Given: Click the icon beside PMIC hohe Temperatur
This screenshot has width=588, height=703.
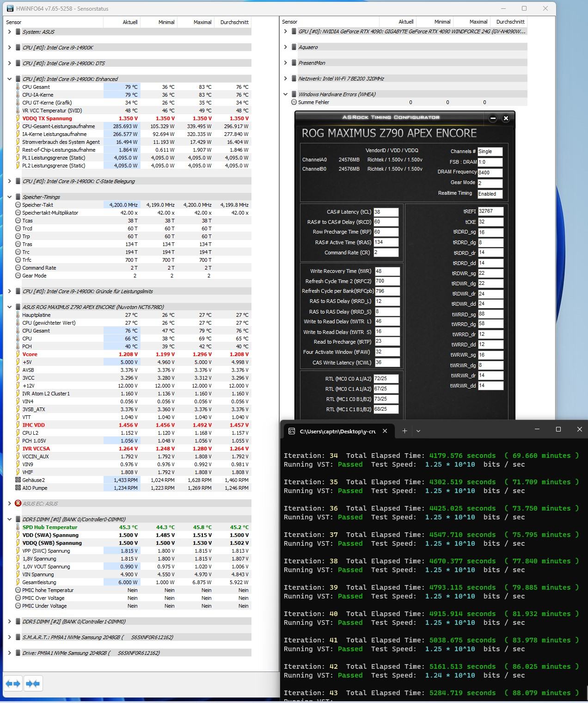Looking at the screenshot, I should [x=18, y=590].
